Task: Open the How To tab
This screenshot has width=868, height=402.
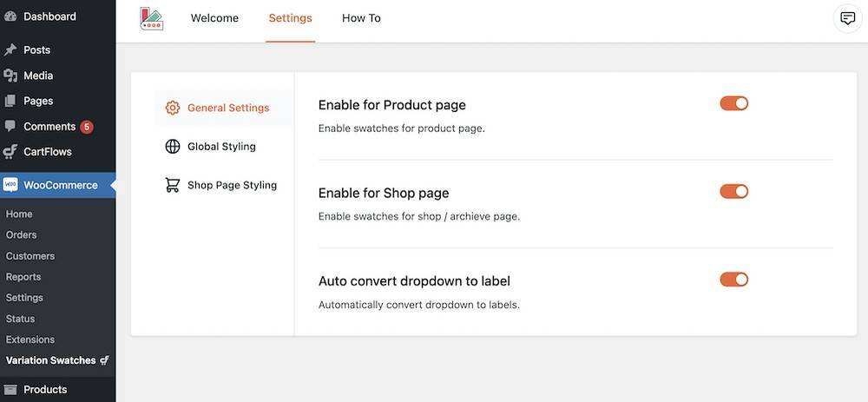Action: pos(361,18)
